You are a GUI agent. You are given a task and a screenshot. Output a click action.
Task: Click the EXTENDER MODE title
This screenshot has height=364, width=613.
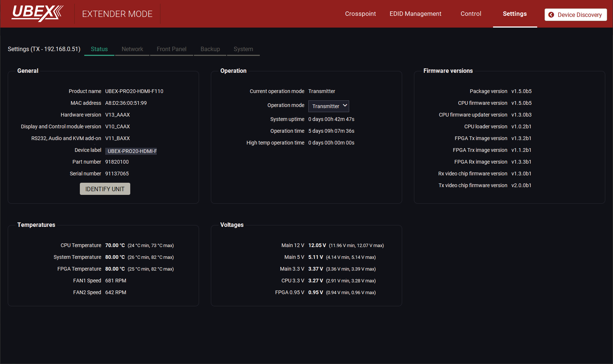pos(117,14)
